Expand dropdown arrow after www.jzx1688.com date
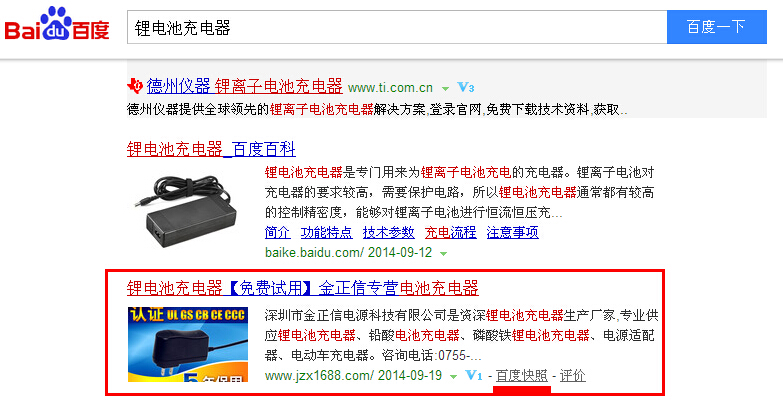The width and height of the screenshot is (783, 401). point(453,377)
